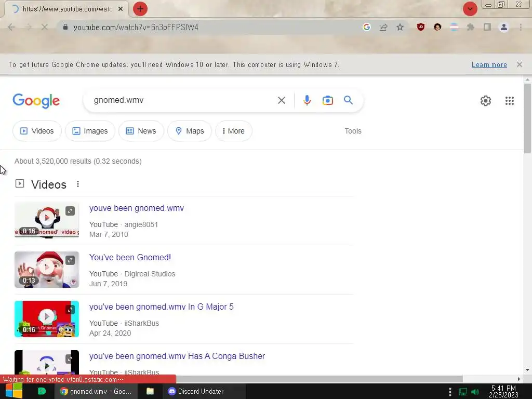Open volume control tray icon
This screenshot has width=532, height=399.
[475, 392]
